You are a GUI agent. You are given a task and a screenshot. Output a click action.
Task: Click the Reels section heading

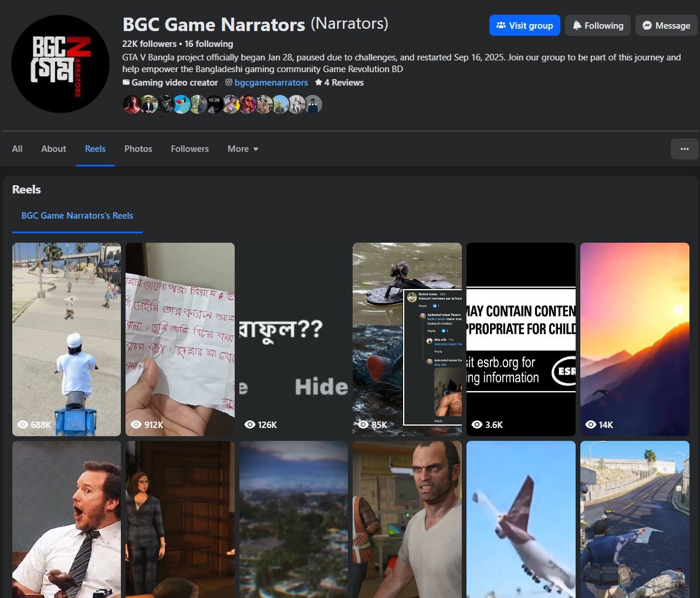[26, 189]
